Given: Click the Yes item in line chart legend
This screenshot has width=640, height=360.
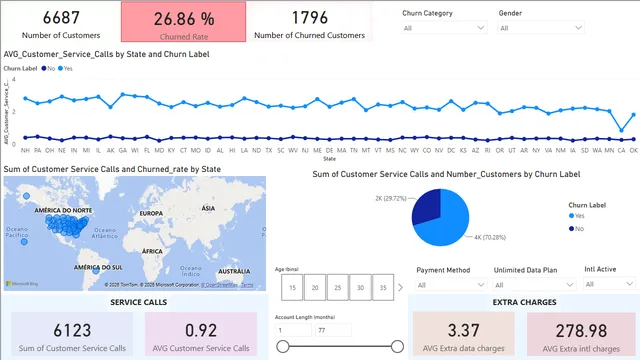Looking at the screenshot, I should [65, 68].
